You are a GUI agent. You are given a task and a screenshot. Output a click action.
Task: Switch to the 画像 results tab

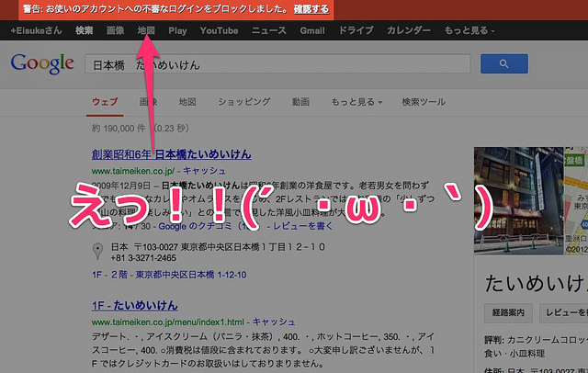[x=148, y=102]
